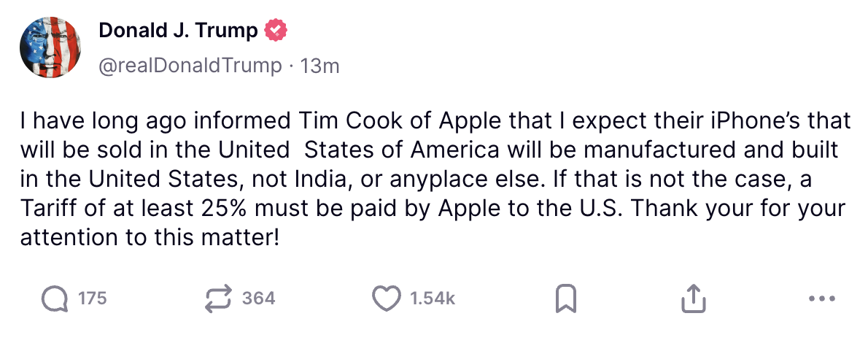The height and width of the screenshot is (343, 868).
Task: Click the reply speech bubble icon
Action: pos(54,298)
